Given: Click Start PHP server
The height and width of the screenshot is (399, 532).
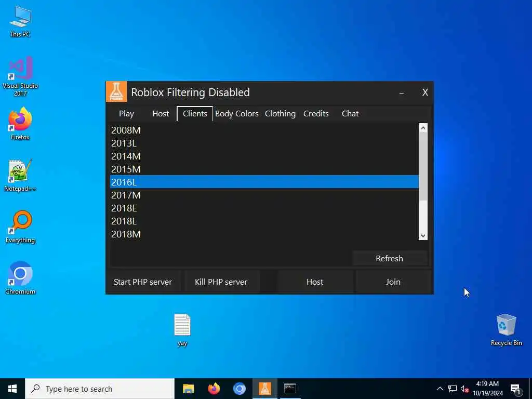Looking at the screenshot, I should (x=143, y=282).
